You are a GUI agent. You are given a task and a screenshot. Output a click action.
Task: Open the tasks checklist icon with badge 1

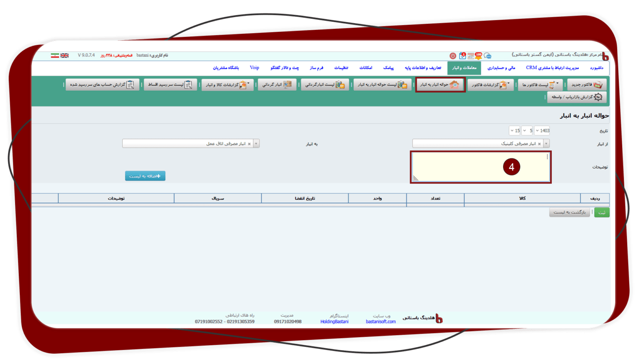click(x=462, y=55)
